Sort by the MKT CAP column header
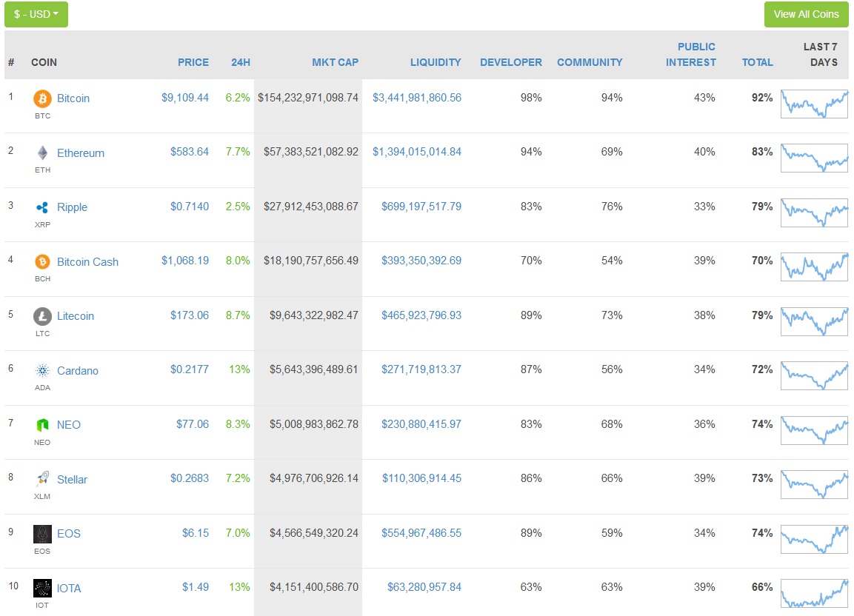854x616 pixels. pyautogui.click(x=336, y=62)
